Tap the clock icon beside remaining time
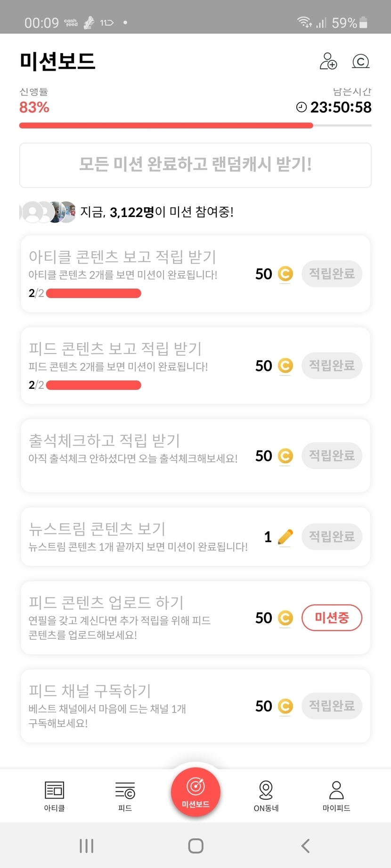 click(301, 107)
